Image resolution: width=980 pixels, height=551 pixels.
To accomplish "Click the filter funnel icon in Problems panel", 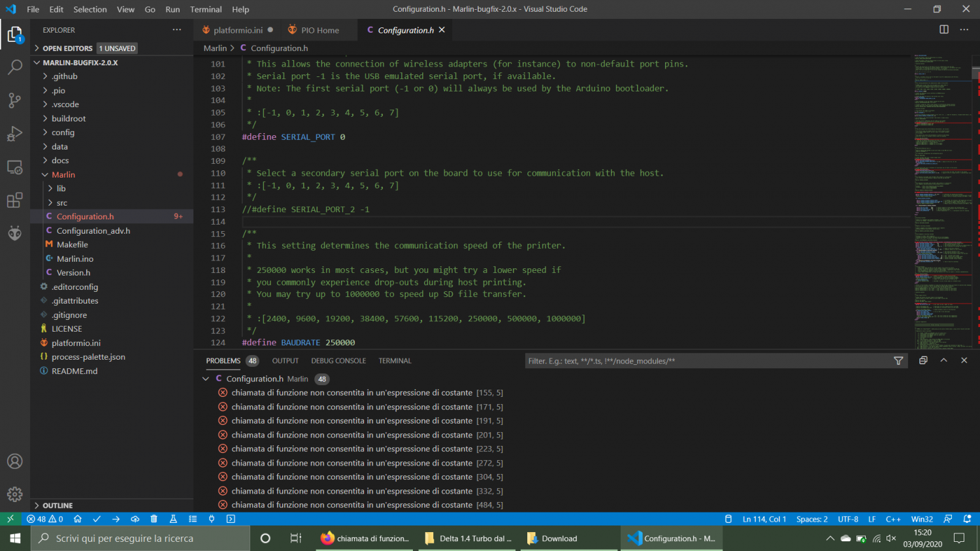I will tap(898, 360).
